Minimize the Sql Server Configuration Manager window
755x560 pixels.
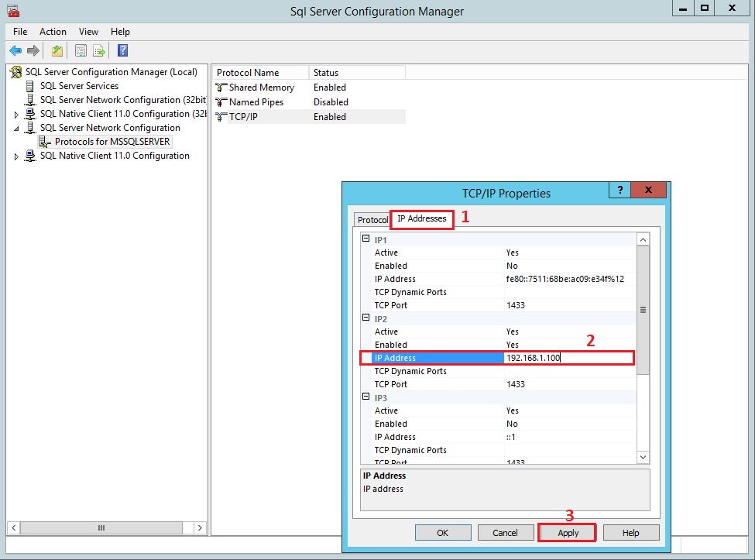pos(683,9)
